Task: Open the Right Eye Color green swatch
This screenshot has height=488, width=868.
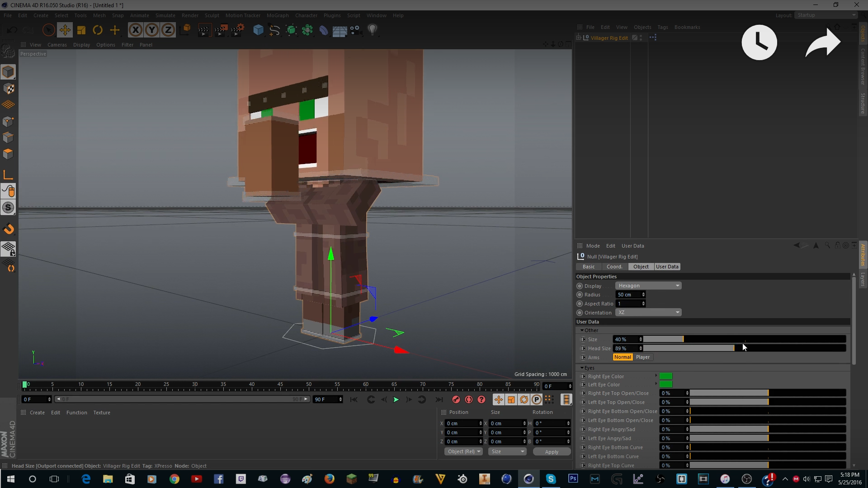Action: (666, 376)
